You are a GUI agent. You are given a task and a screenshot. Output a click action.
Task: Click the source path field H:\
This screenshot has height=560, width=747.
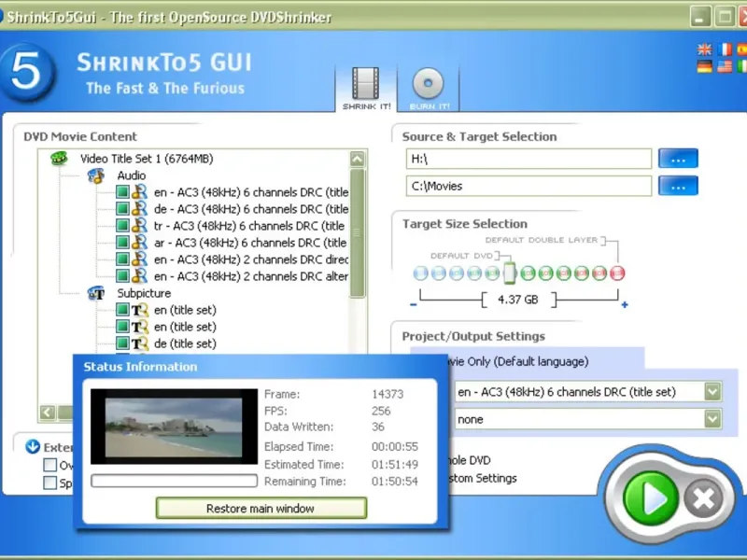529,159
